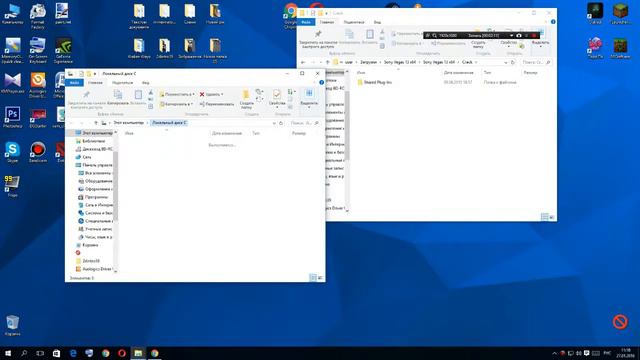Image resolution: width=640 pixels, height=360 pixels.
Task: Open the Copy to dropdown in Local Disk C ribbon
Action: click(176, 104)
